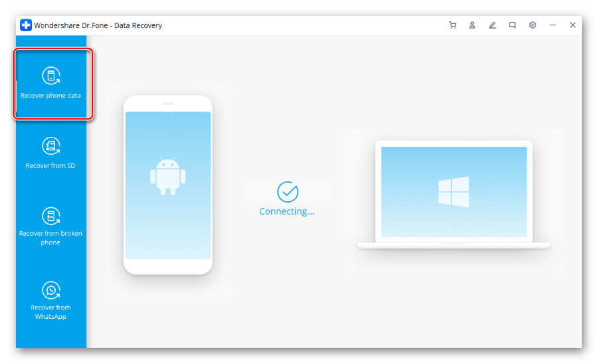Open the shopping cart icon in title bar
Image resolution: width=598 pixels, height=364 pixels.
point(452,25)
